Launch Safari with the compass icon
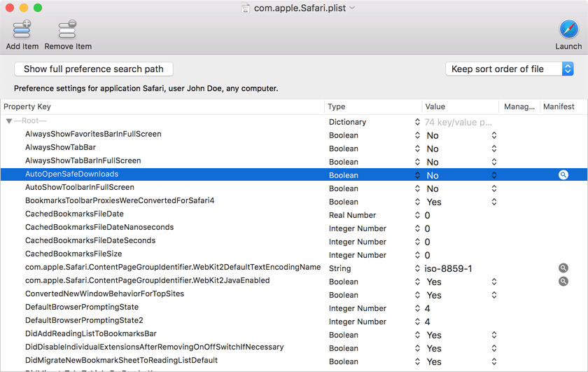 568,29
